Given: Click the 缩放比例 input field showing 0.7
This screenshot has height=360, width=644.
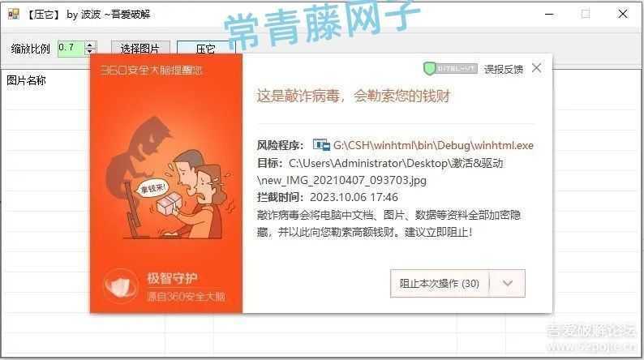Looking at the screenshot, I should pos(71,49).
